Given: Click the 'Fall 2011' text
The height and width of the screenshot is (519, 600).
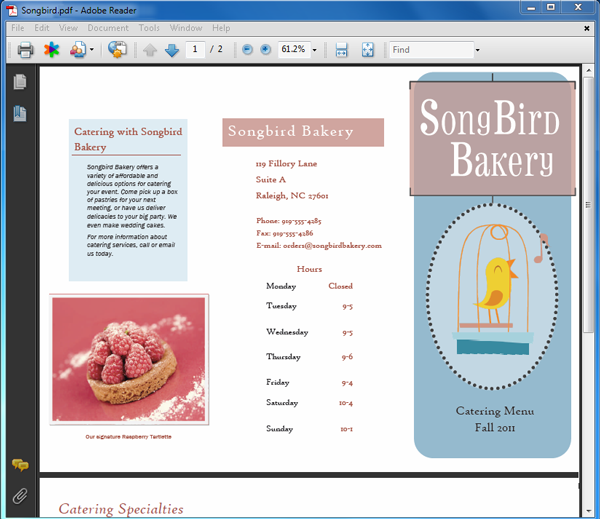Looking at the screenshot, I should (x=495, y=428).
